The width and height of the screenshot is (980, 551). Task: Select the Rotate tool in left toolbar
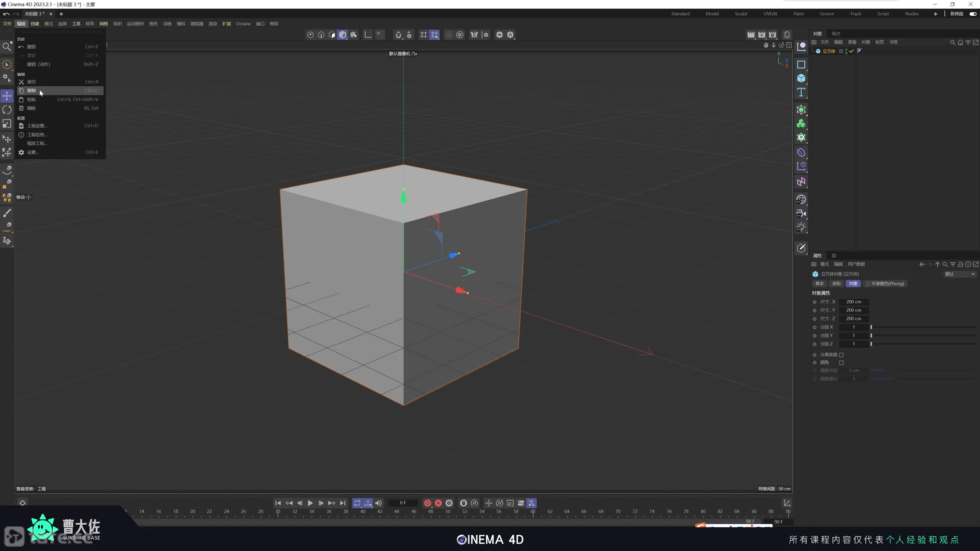pyautogui.click(x=7, y=110)
